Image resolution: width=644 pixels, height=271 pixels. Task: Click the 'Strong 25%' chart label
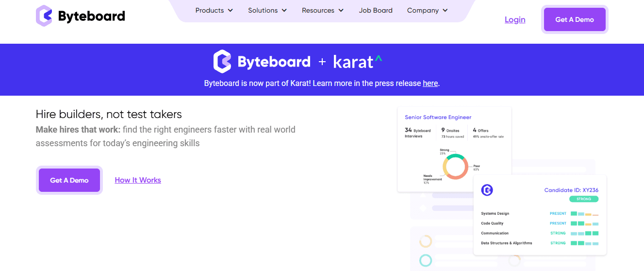click(x=444, y=152)
